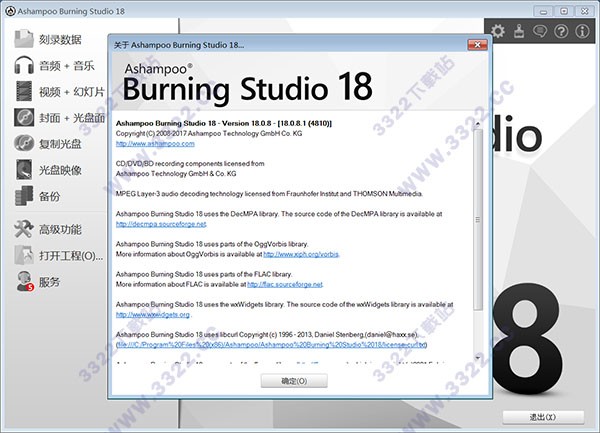Screen dimensions: 600x433
Task: Select the 打开工程(O)... menu entry
Action: (71, 256)
